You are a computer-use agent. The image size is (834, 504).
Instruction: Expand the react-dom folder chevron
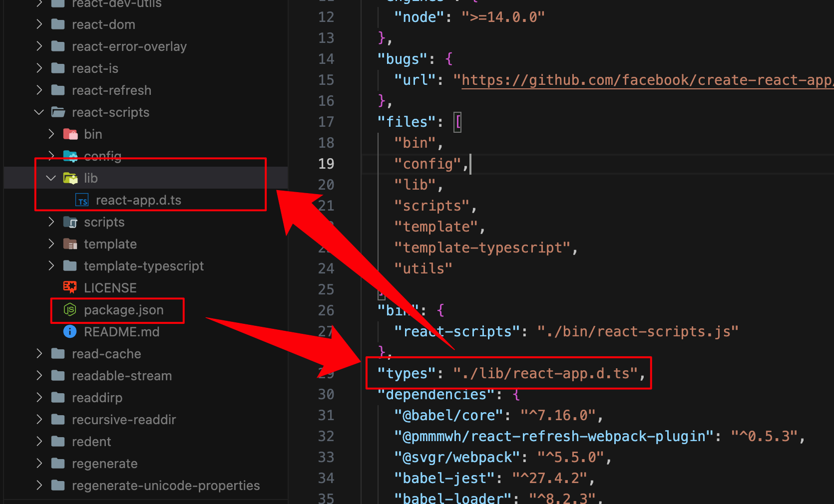pyautogui.click(x=39, y=24)
